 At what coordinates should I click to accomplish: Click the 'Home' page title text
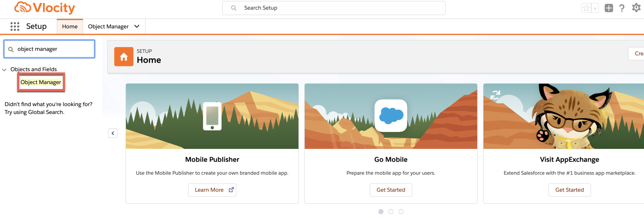tap(149, 60)
